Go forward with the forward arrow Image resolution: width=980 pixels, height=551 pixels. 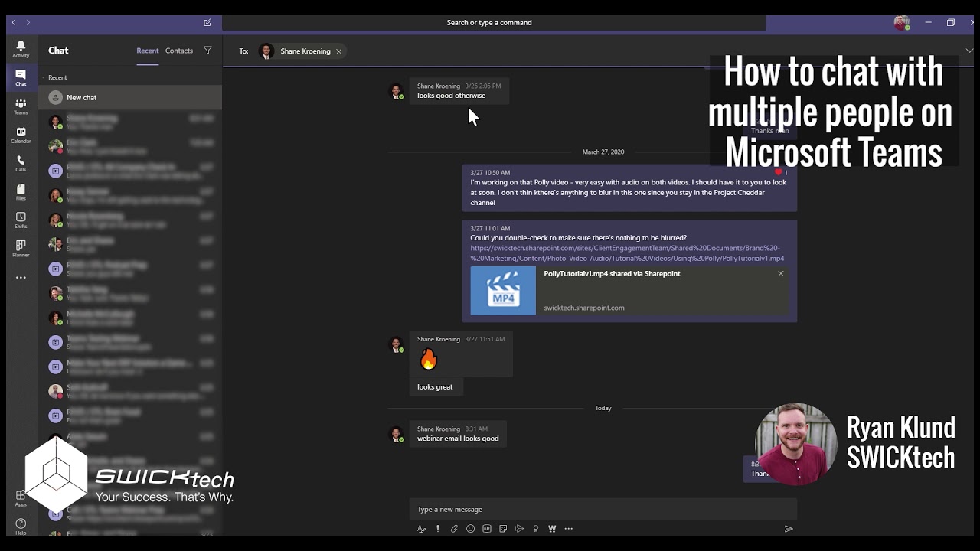[28, 22]
